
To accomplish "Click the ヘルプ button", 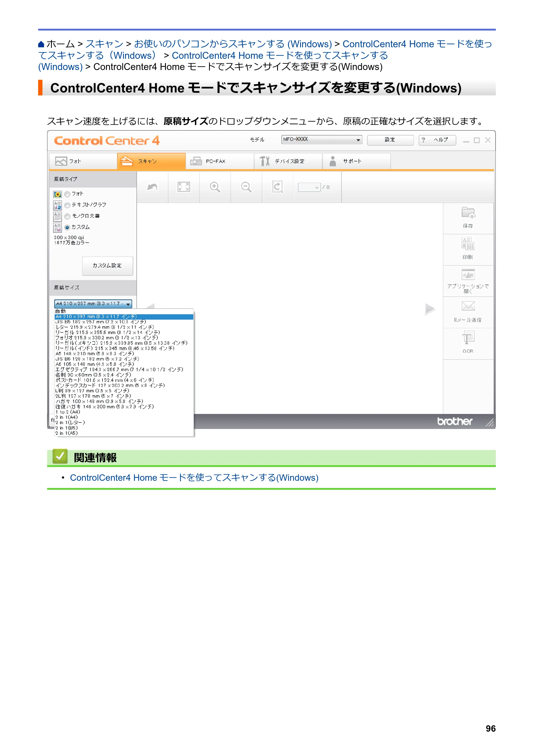I will pos(437,140).
